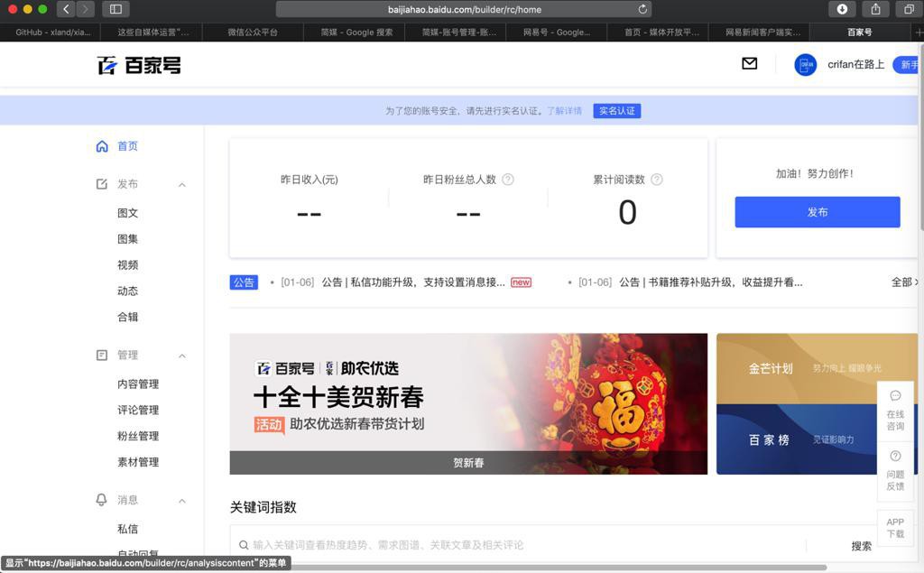Click the Safari forward navigation arrow
Viewport: 924px width, 573px height.
pyautogui.click(x=85, y=9)
